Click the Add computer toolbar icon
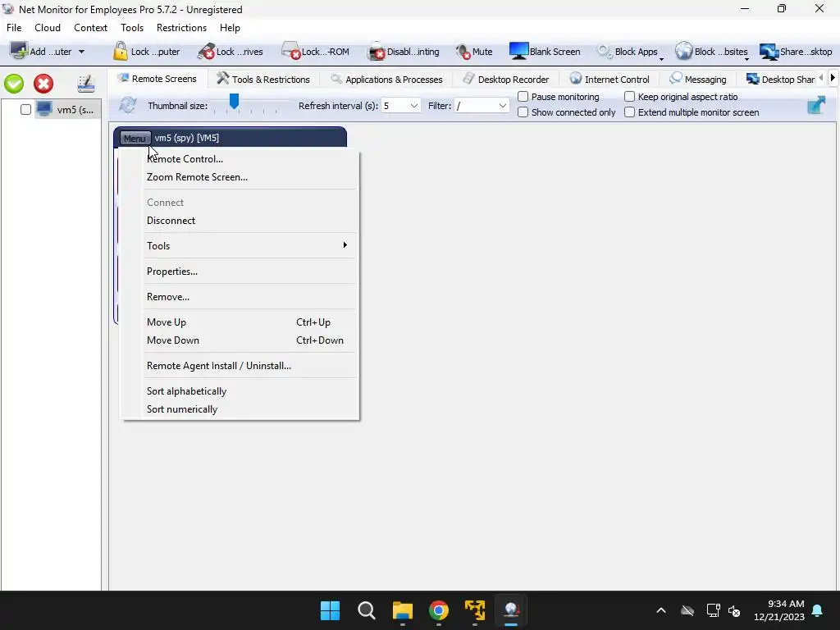Image resolution: width=840 pixels, height=630 pixels. [19, 52]
